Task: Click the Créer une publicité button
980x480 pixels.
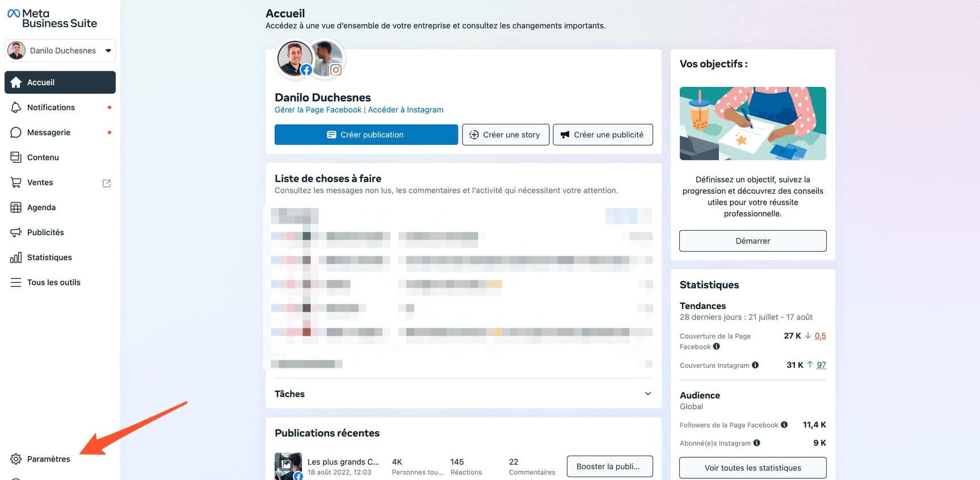Action: [x=603, y=135]
